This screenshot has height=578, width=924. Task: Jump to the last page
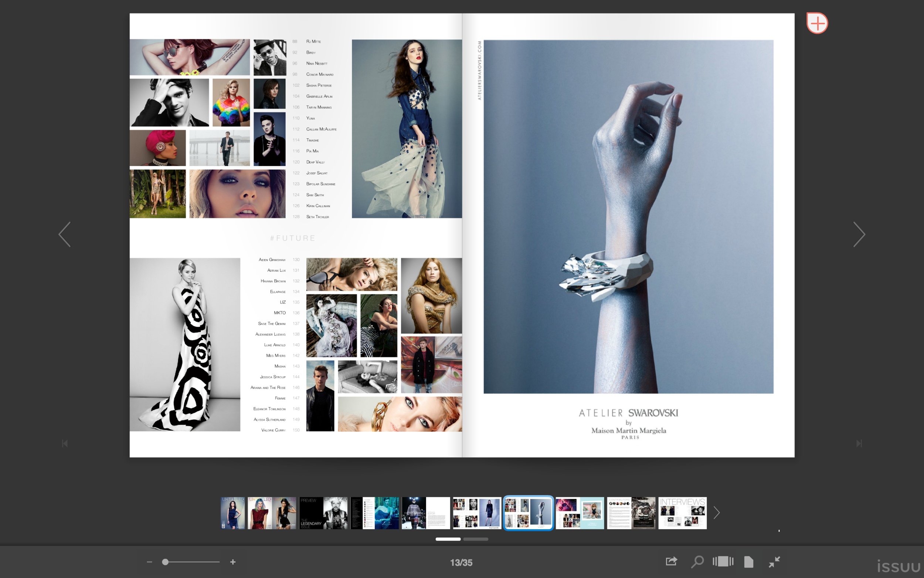pyautogui.click(x=859, y=443)
